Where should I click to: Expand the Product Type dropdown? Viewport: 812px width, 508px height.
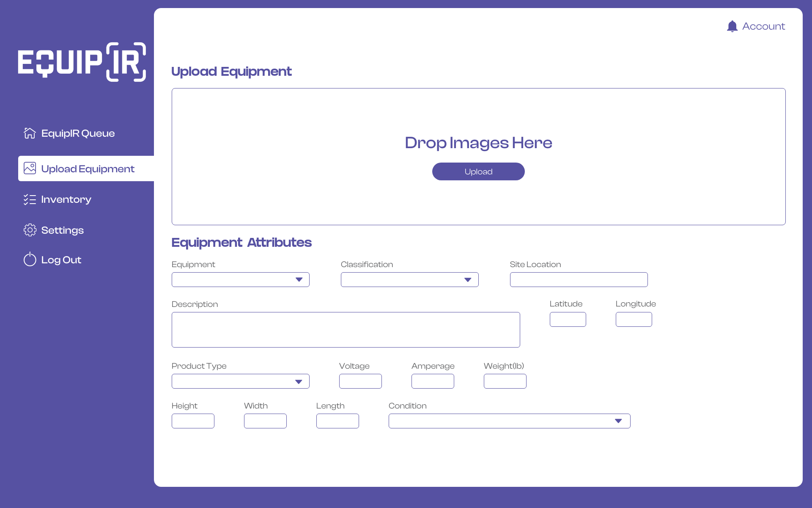(x=240, y=381)
